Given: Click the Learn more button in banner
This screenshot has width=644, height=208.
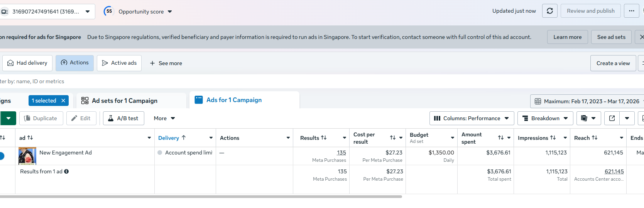Looking at the screenshot, I should coord(567,37).
